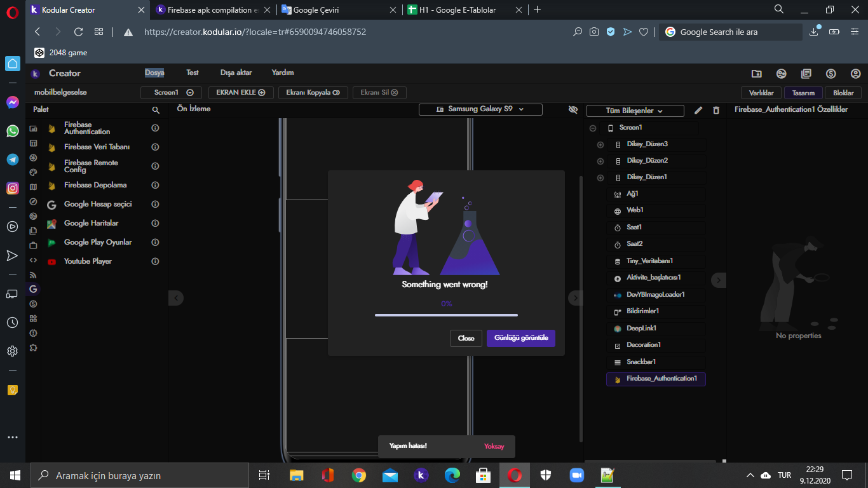
Task: Reload the page with the refresh icon
Action: click(x=79, y=32)
